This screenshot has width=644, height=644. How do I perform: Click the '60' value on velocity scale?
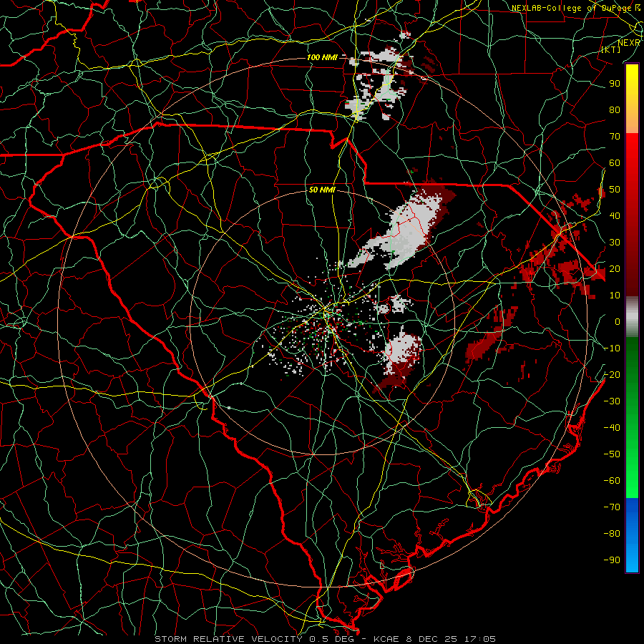click(615, 163)
